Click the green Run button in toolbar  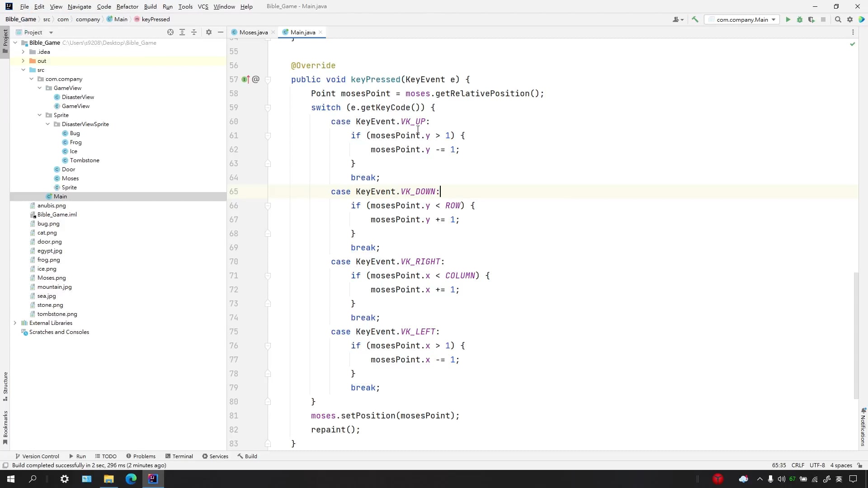788,19
